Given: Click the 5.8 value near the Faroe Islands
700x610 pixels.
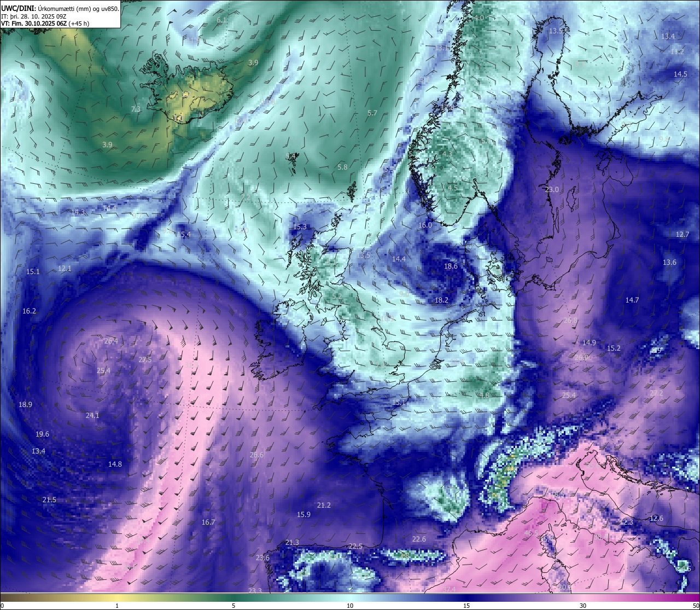Looking at the screenshot, I should pos(342,167).
